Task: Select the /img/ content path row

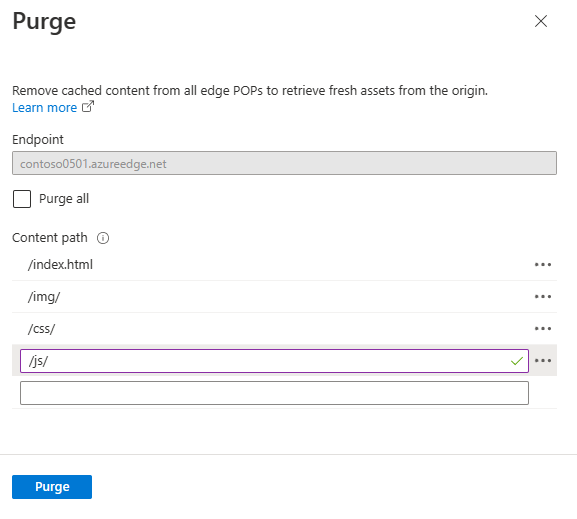Action: click(x=284, y=297)
